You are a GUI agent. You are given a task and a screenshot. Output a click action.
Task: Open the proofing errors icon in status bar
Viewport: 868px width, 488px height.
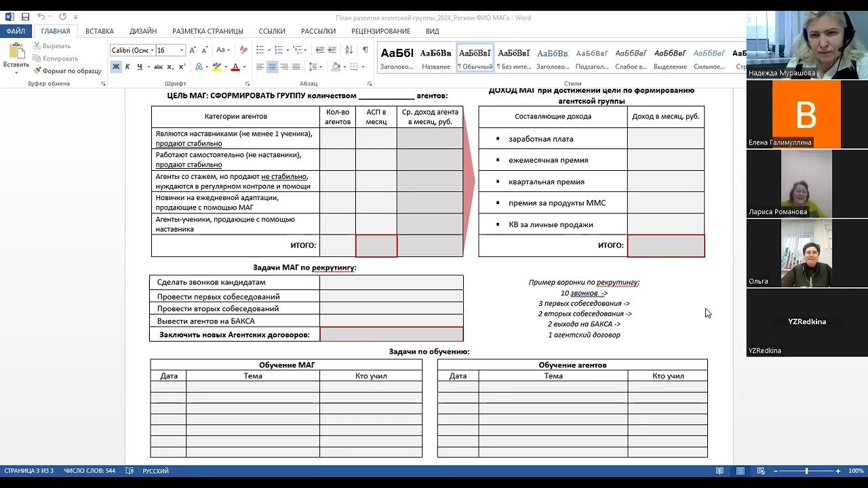click(x=130, y=471)
